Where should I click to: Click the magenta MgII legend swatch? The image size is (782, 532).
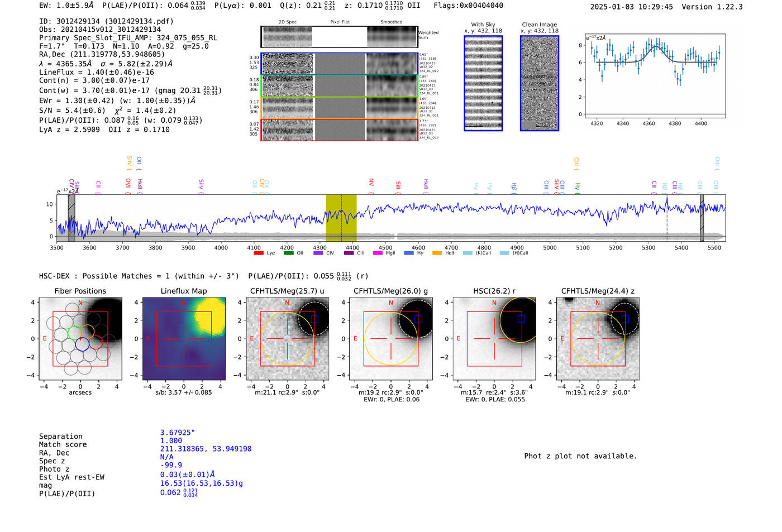pyautogui.click(x=378, y=253)
